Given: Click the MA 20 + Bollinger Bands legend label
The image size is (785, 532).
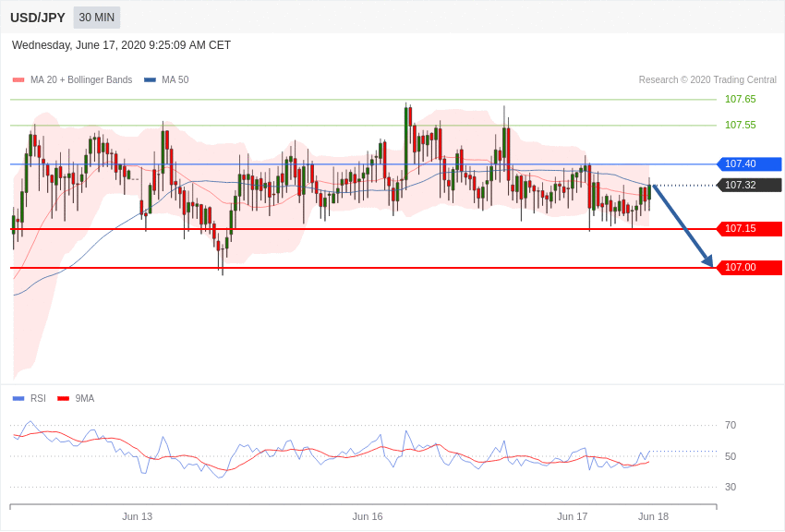Looking at the screenshot, I should 81,79.
